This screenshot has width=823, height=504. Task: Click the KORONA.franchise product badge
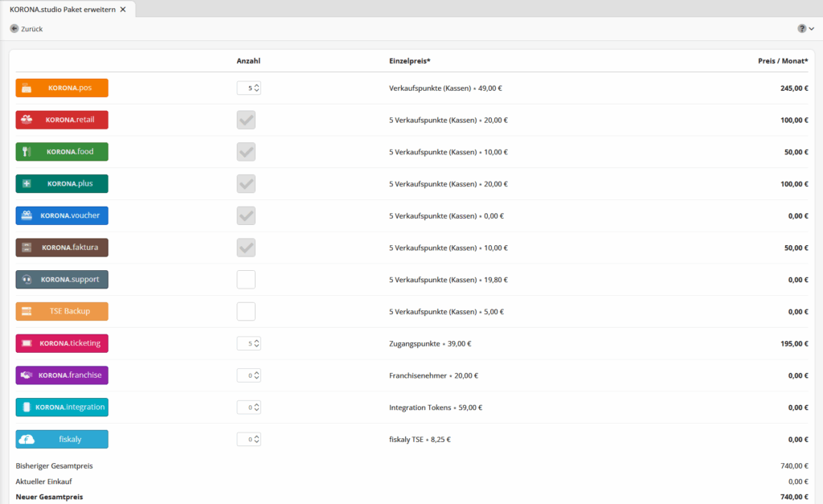pyautogui.click(x=62, y=375)
